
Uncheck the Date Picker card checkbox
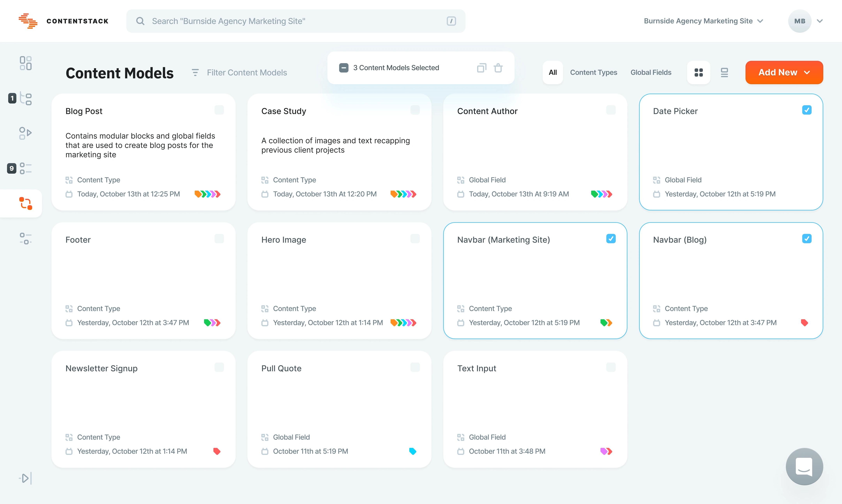pyautogui.click(x=807, y=110)
